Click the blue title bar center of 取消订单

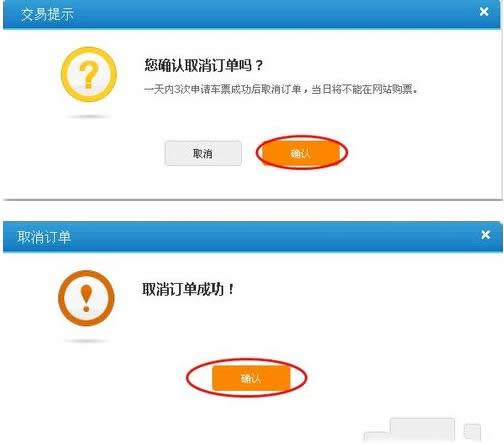[253, 236]
